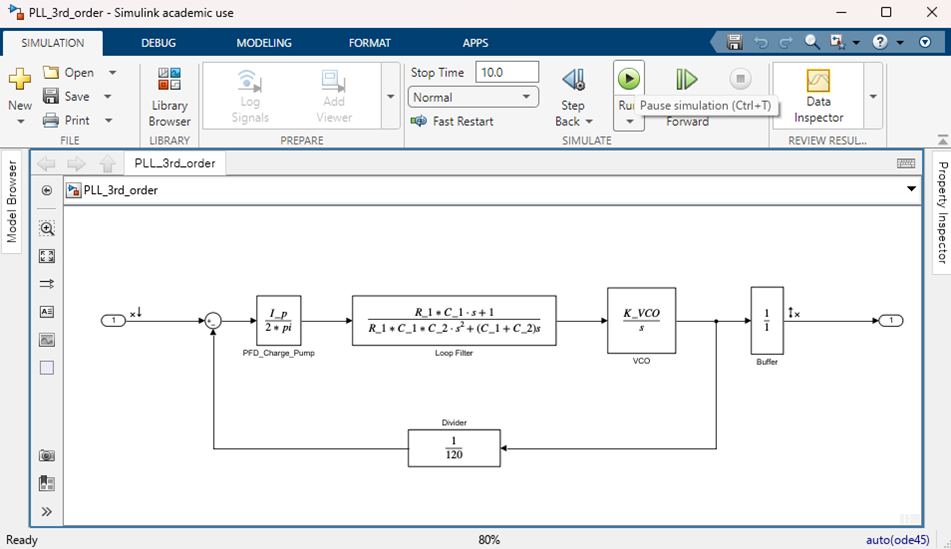Expand the palette with double chevron icon
The width and height of the screenshot is (951, 549).
(x=47, y=511)
